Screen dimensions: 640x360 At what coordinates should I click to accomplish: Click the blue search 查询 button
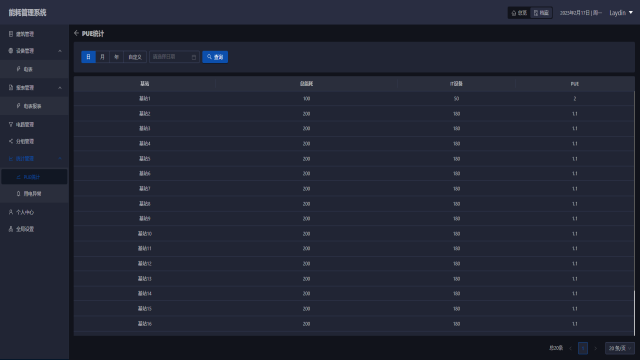click(215, 57)
